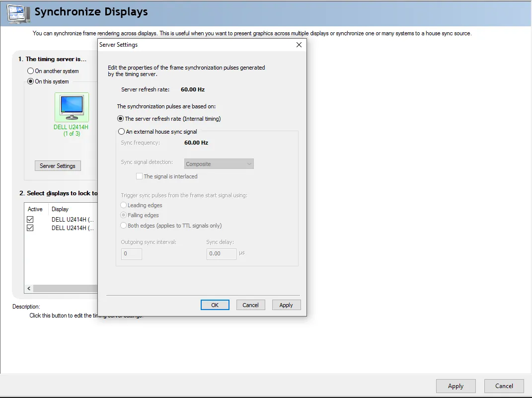Click Apply in Server Settings dialog
This screenshot has height=398, width=532.
point(286,305)
